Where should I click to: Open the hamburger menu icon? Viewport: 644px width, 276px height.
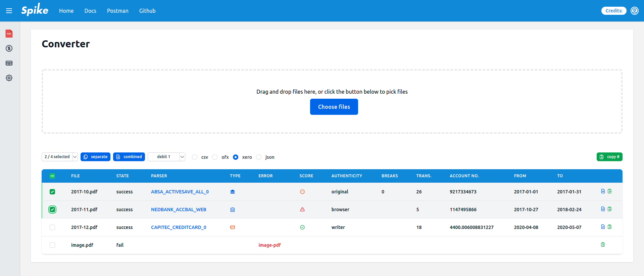coord(9,11)
